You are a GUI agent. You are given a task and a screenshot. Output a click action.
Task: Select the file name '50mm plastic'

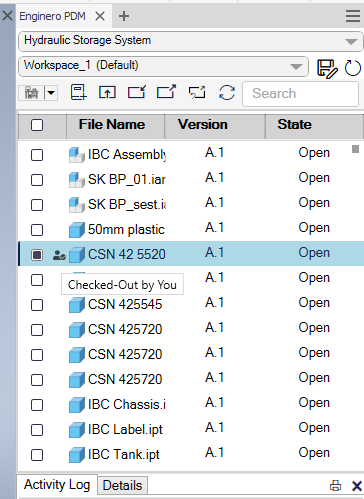(x=126, y=230)
